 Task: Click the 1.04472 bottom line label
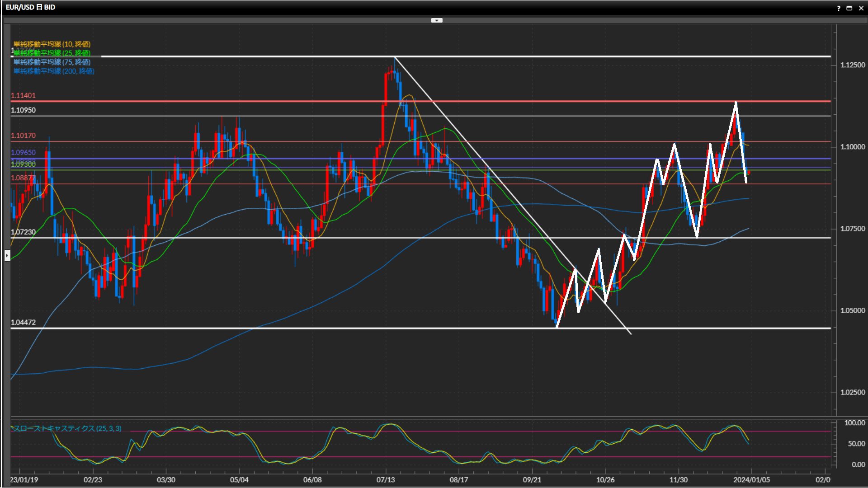tap(23, 322)
